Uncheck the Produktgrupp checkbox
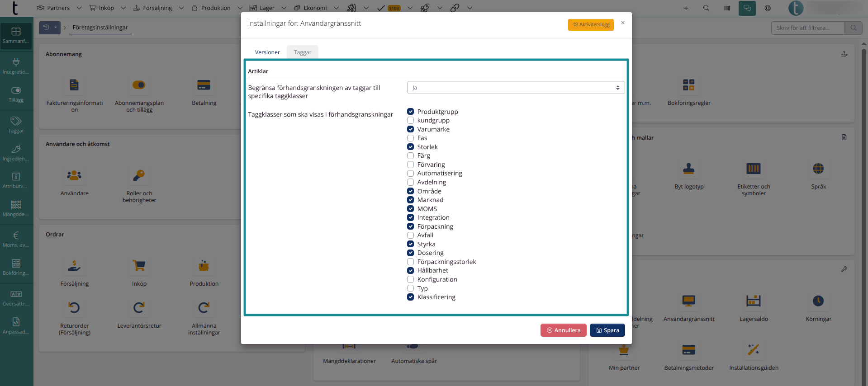The height and width of the screenshot is (386, 868). 410,112
